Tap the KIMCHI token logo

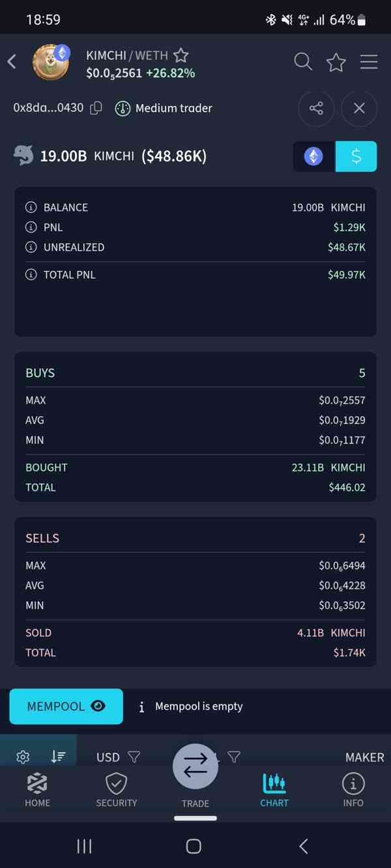click(x=51, y=62)
